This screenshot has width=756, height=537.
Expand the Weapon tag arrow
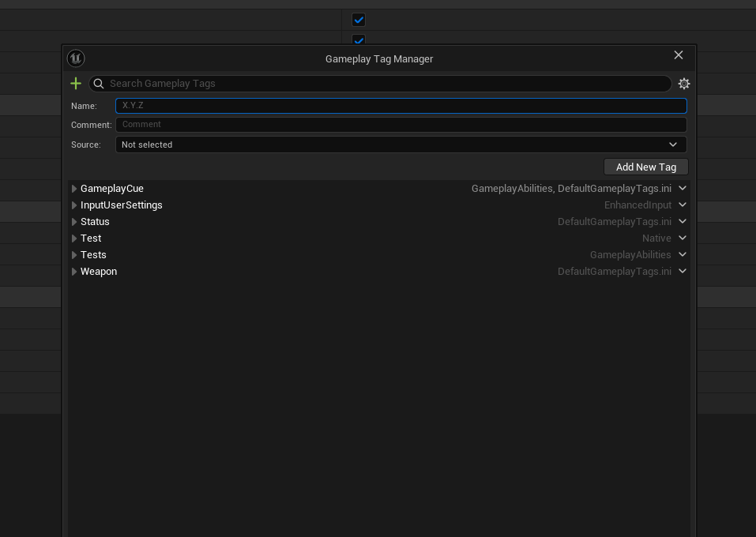(x=73, y=272)
